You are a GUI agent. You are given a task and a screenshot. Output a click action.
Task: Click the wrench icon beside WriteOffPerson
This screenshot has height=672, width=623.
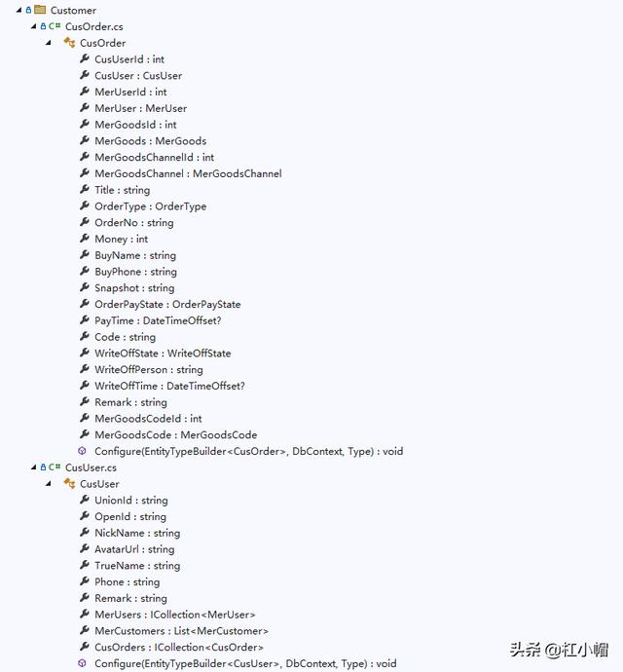pos(85,368)
